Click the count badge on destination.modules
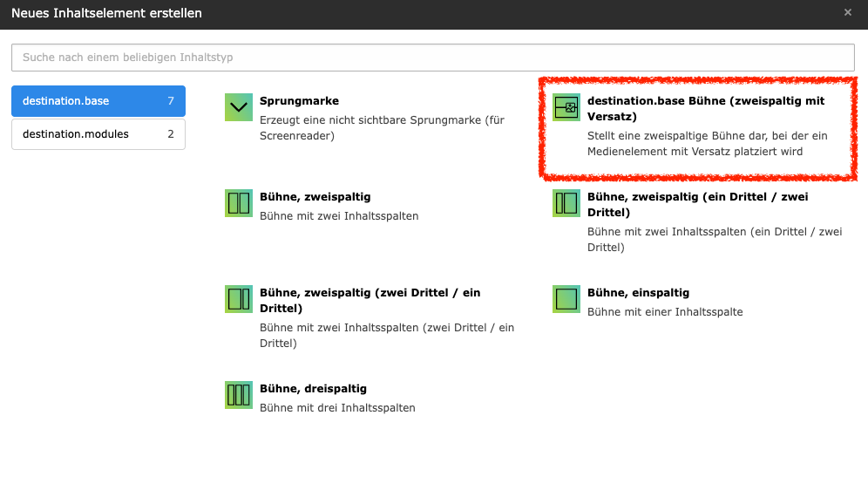Screen dimensions: 868x497 (x=171, y=134)
